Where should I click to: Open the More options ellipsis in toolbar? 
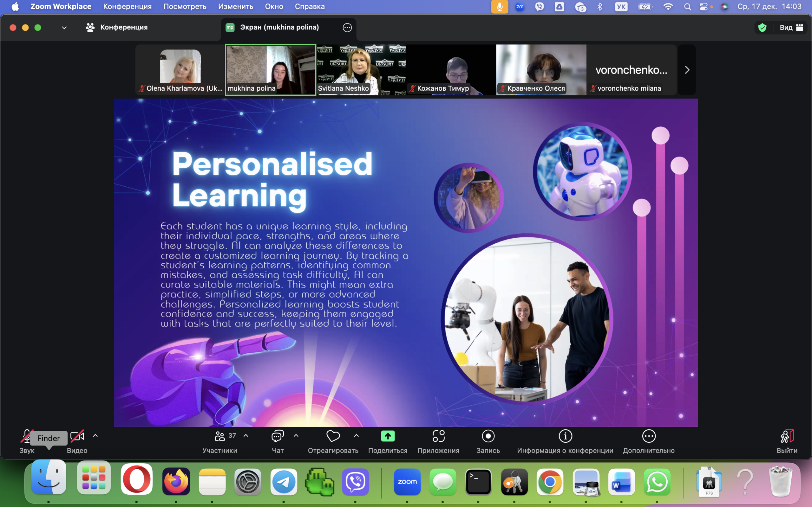tap(649, 436)
